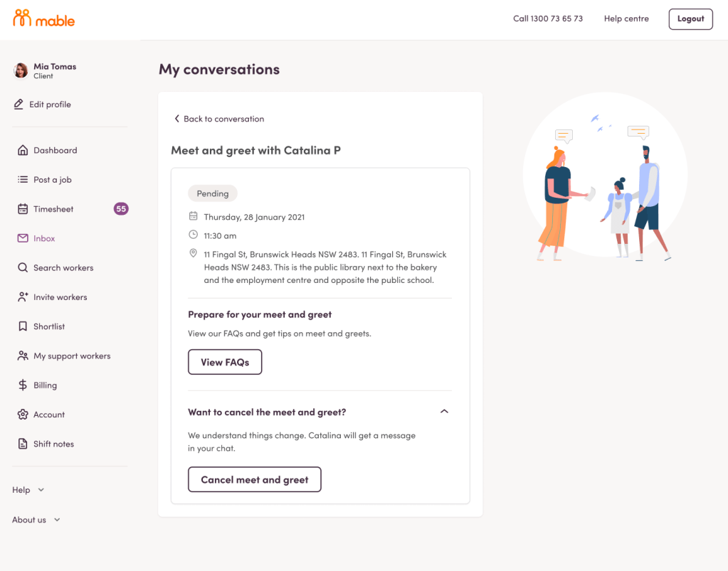The image size is (728, 571).
Task: Click Mia Tomas profile avatar
Action: (x=21, y=70)
